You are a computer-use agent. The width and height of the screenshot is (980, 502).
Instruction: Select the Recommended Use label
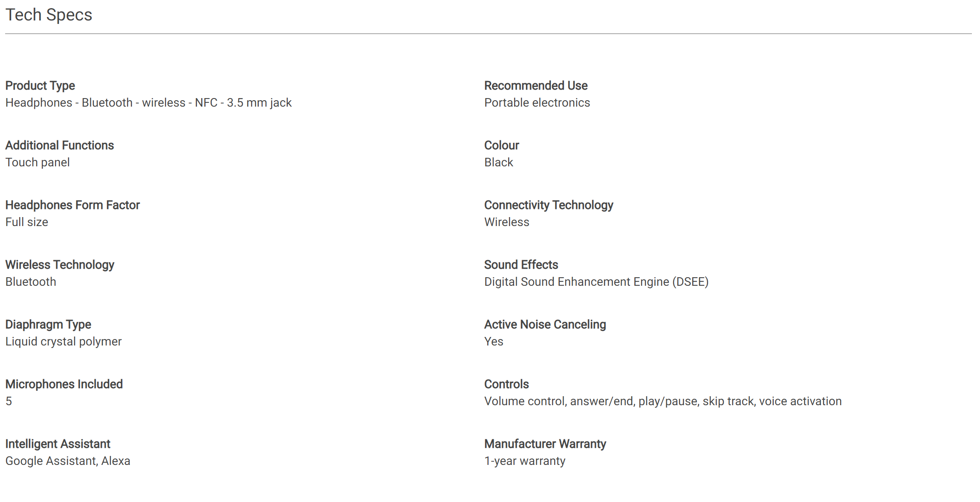point(536,86)
